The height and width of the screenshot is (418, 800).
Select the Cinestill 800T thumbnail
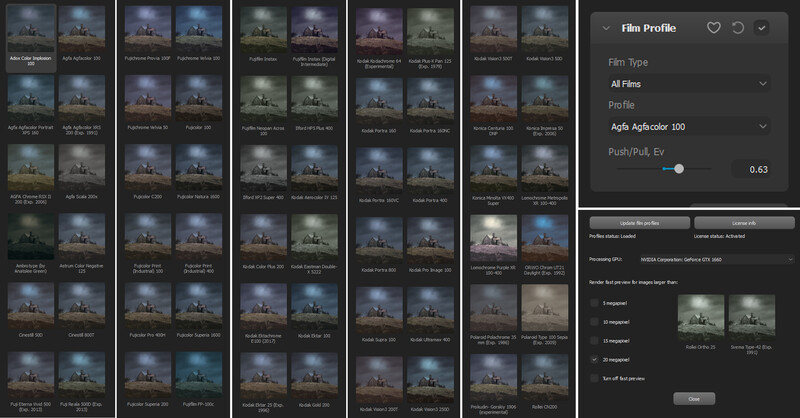(x=82, y=307)
